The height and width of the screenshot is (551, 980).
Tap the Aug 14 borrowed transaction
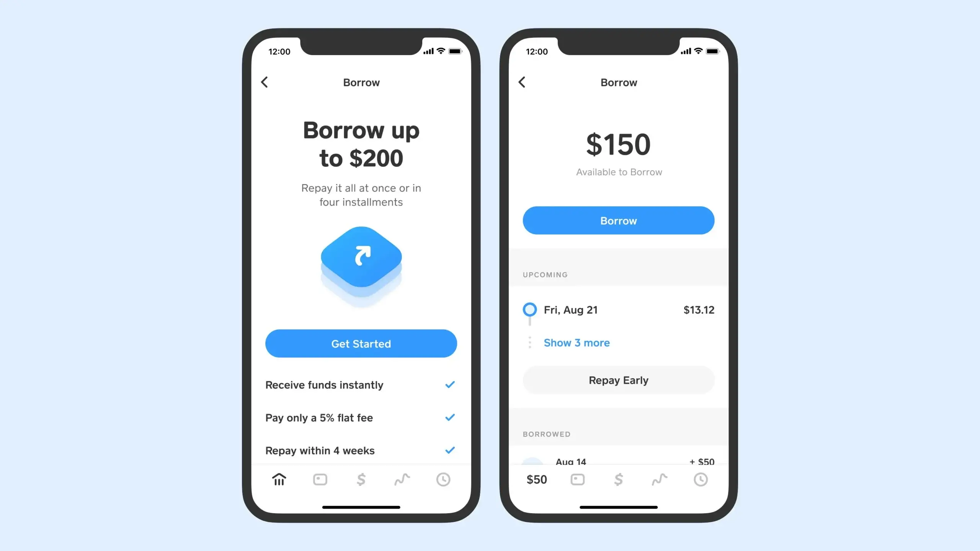coord(618,461)
